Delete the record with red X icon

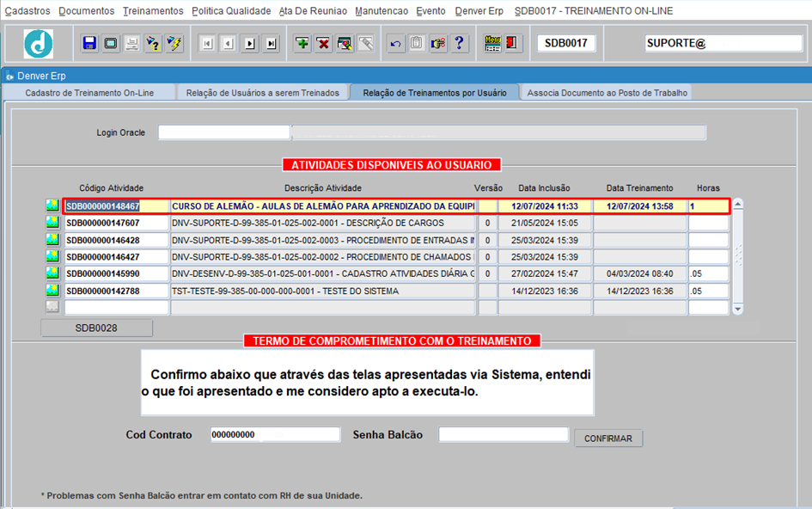click(324, 44)
